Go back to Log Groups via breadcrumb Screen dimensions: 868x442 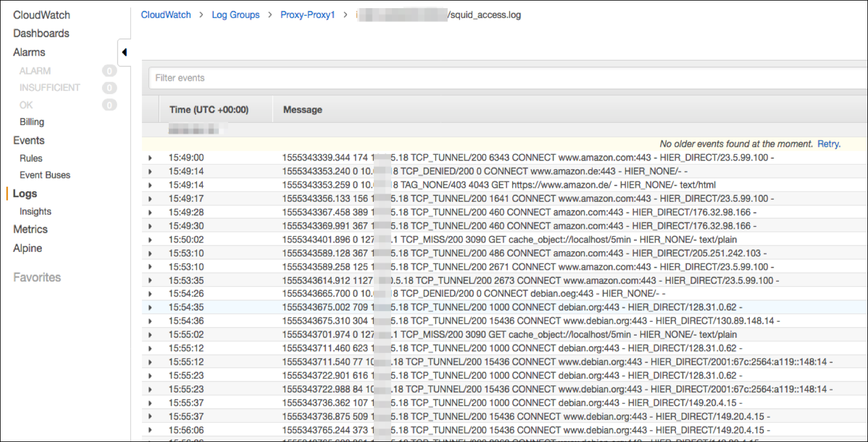(236, 15)
